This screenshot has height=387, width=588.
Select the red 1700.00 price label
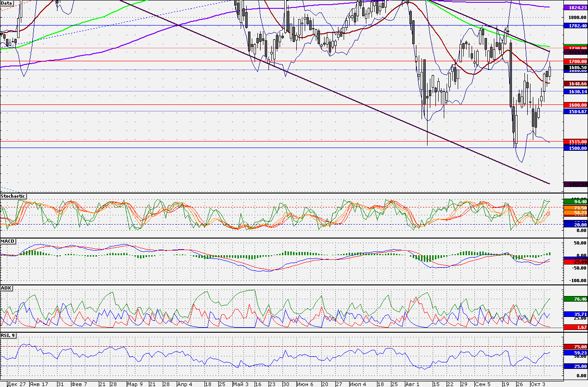[575, 61]
